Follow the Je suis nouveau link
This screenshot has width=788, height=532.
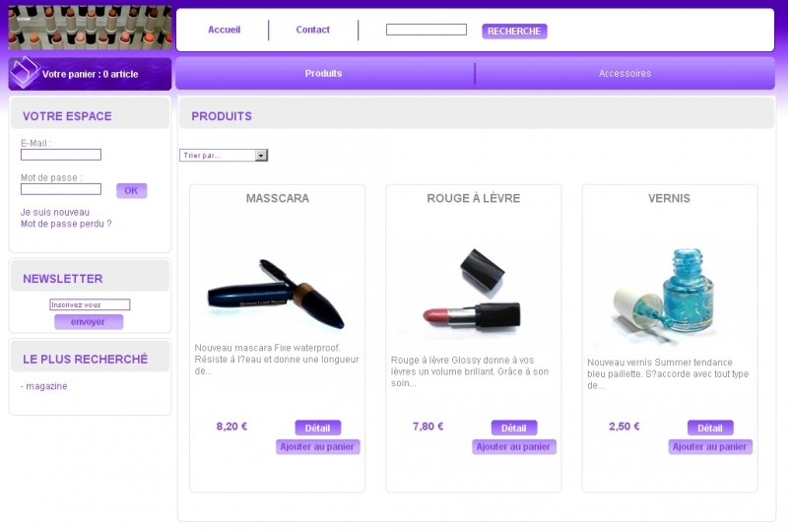[55, 212]
